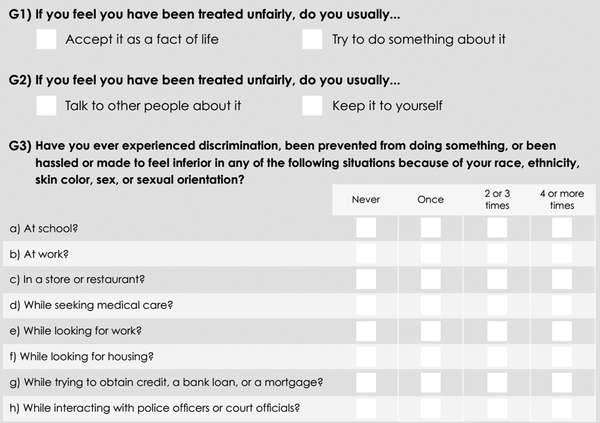
Task: Choose '4 or more times' for looking for work
Action: 562,331
